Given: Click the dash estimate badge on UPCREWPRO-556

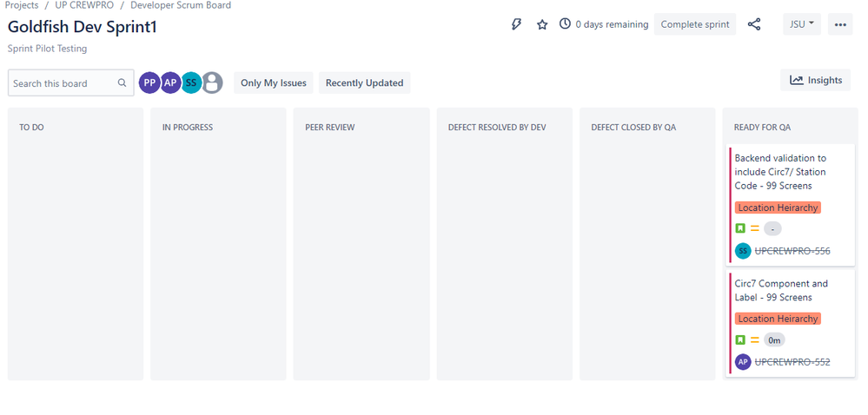Looking at the screenshot, I should (x=772, y=228).
